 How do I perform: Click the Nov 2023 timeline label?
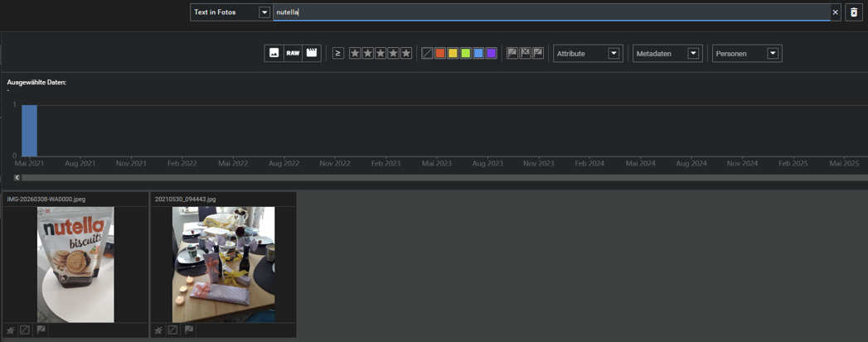[x=539, y=163]
